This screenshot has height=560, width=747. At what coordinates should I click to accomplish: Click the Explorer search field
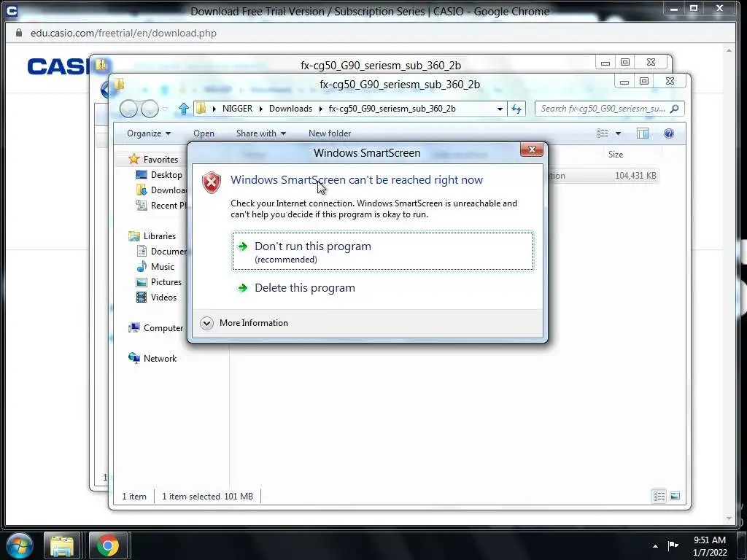click(602, 109)
